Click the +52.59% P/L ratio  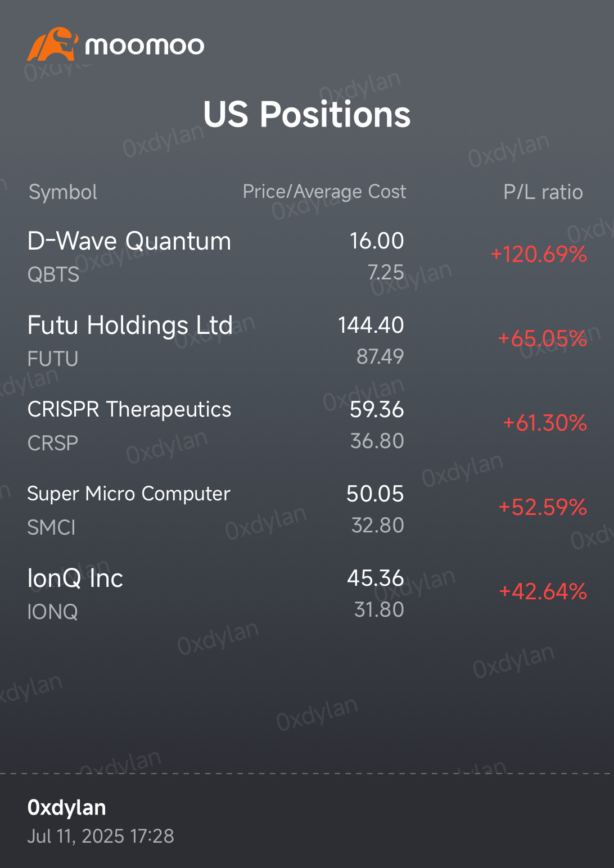coord(543,507)
